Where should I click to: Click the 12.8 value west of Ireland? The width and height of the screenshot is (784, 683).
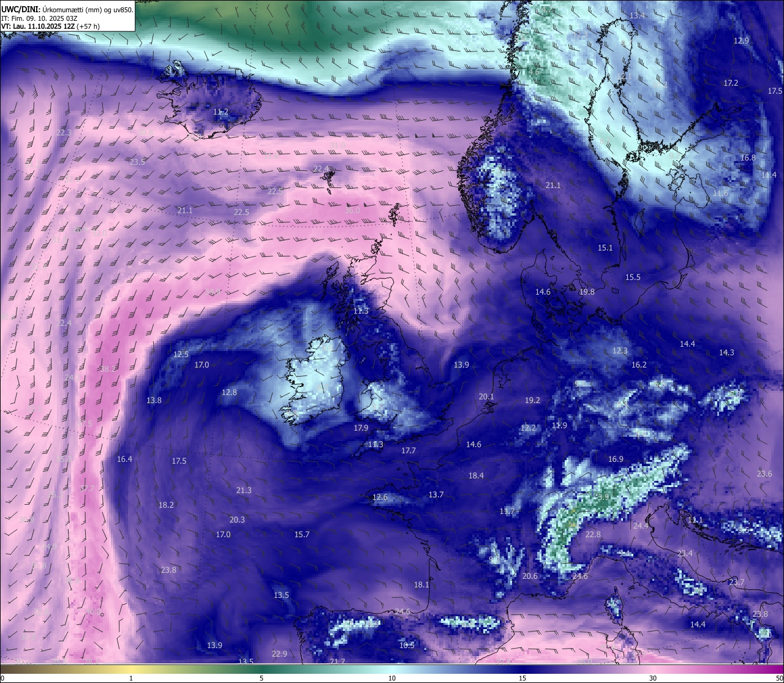(229, 392)
